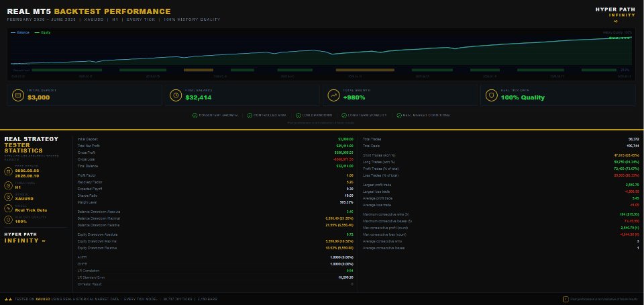Image resolution: width=644 pixels, height=305 pixels.
Task: Click the Total Deals row label
Action: click(371, 146)
